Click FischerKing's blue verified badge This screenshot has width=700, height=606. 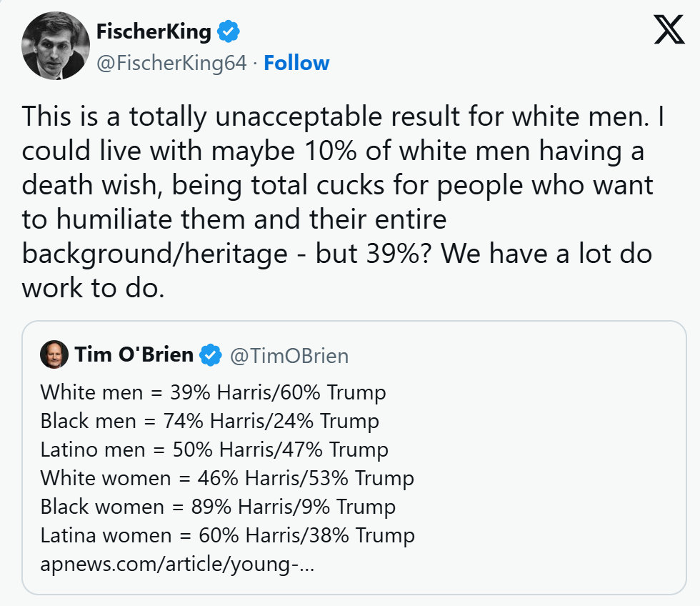coord(229,32)
